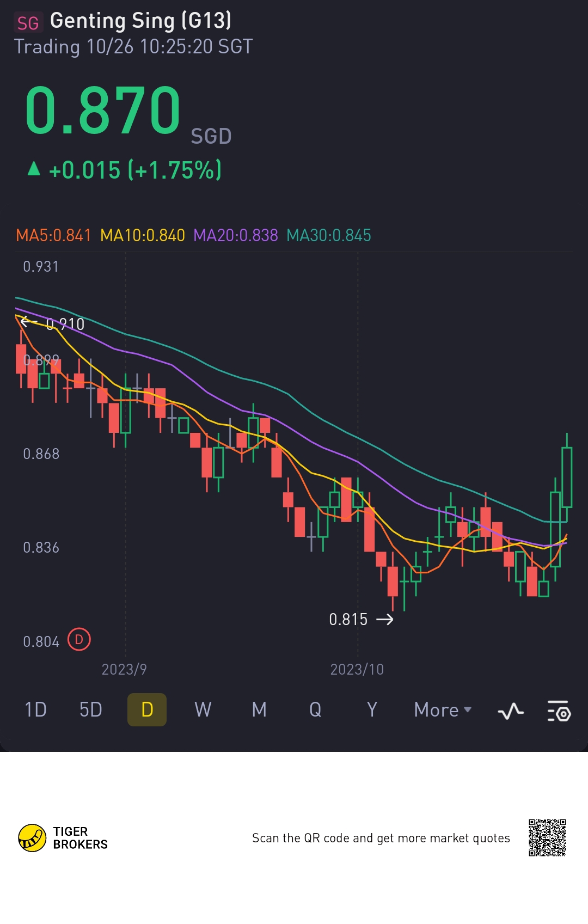Click the MA5:0.841 indicator label
Screen dimensions: 588x924
[x=53, y=235]
